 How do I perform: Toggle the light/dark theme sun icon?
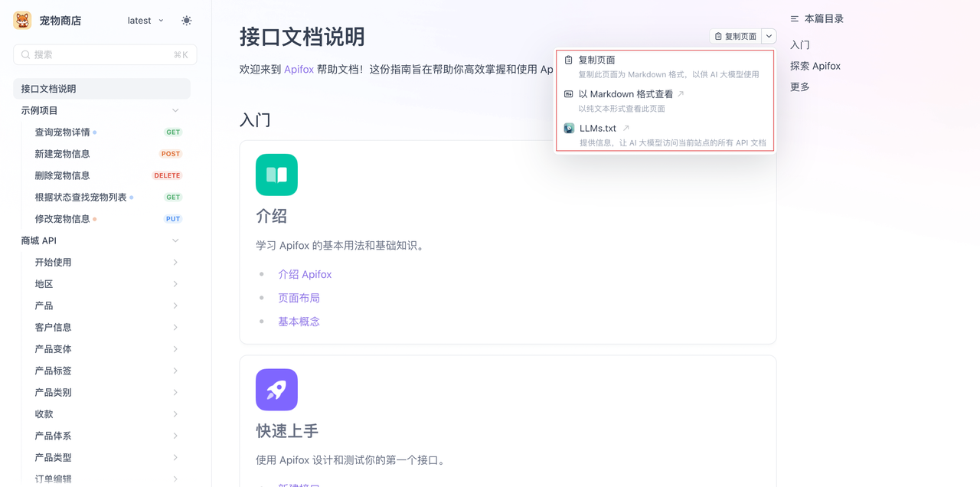click(x=187, y=21)
